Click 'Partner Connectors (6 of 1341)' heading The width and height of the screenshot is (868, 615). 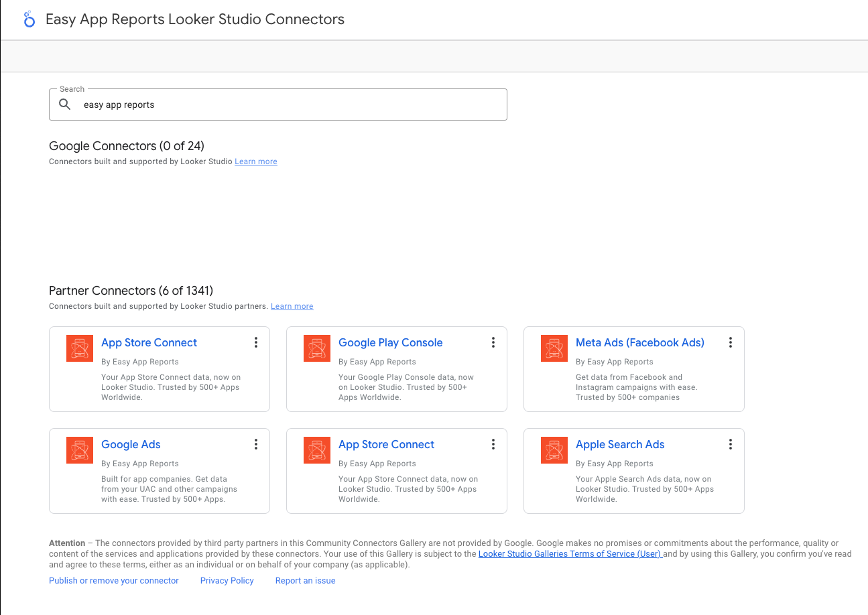[x=131, y=291]
